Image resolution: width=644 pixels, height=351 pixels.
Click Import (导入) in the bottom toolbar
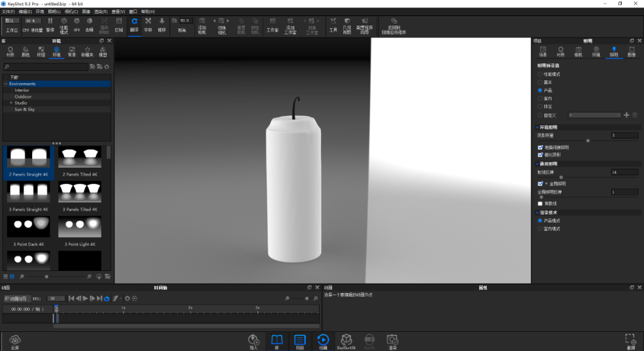click(x=253, y=341)
